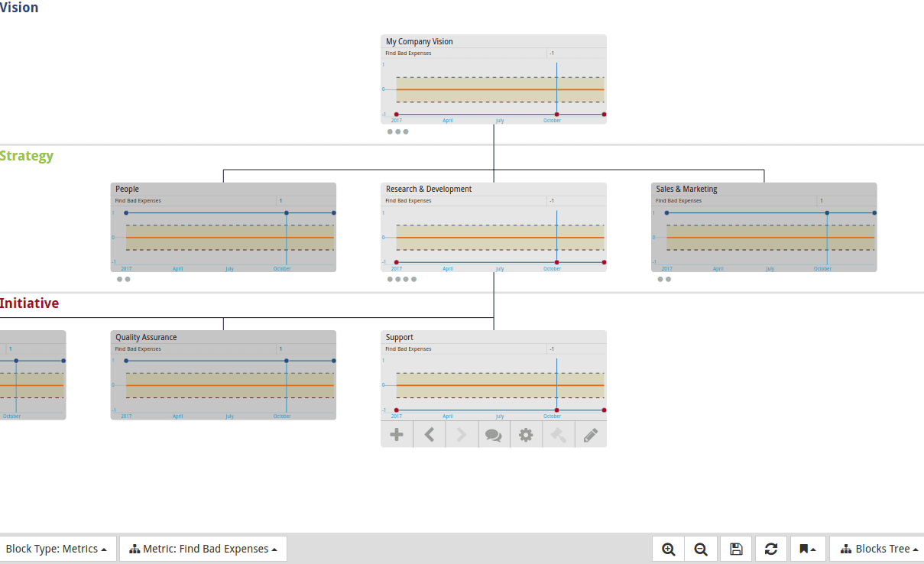Click Find Bad Expenses in Support block

408,349
